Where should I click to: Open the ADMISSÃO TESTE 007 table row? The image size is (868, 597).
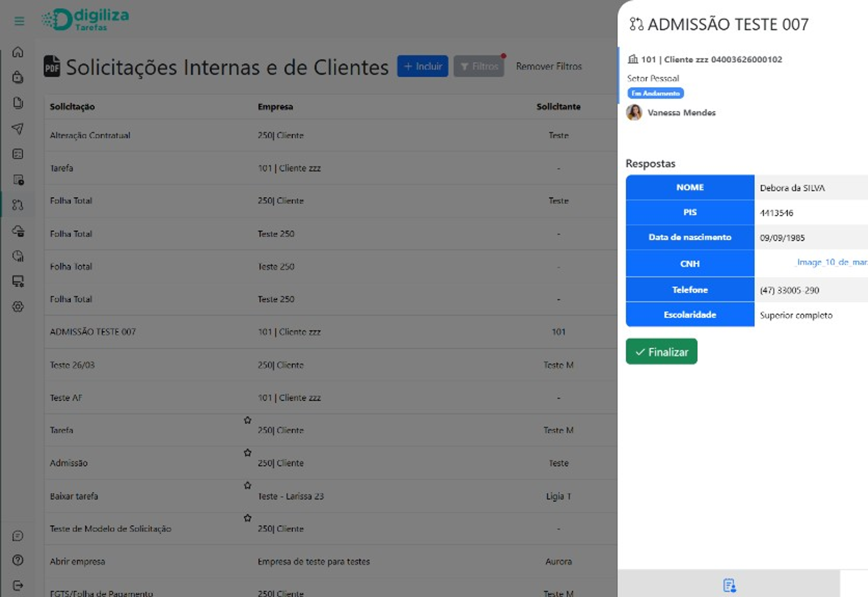coord(330,332)
